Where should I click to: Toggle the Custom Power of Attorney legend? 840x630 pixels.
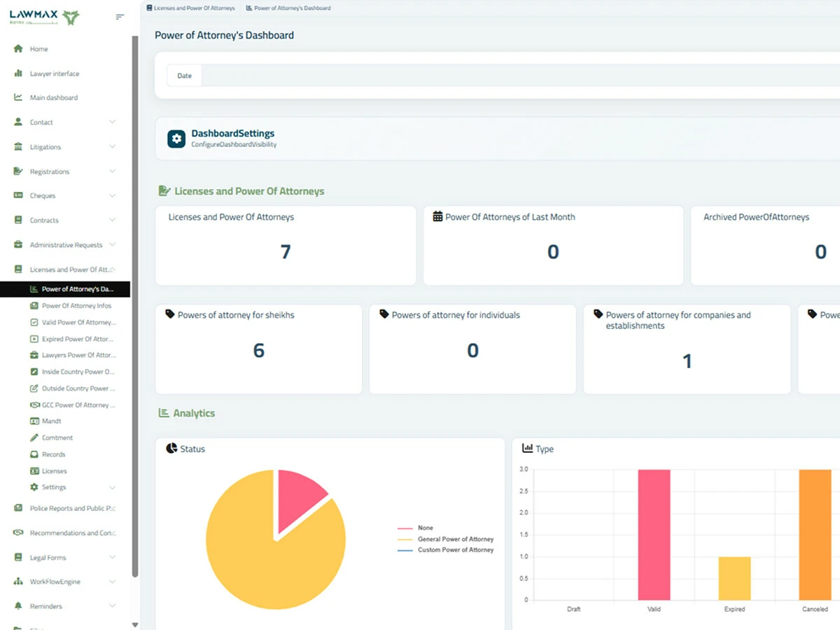point(445,550)
